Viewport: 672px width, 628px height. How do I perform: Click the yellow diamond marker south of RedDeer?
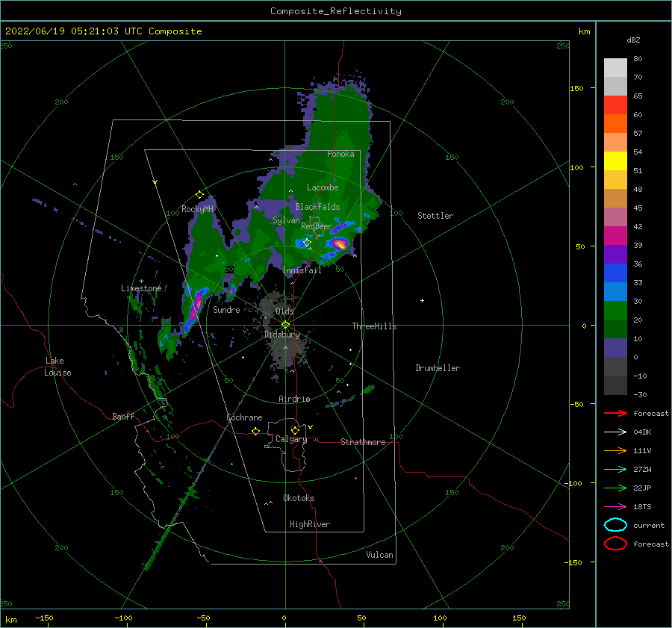pos(307,243)
